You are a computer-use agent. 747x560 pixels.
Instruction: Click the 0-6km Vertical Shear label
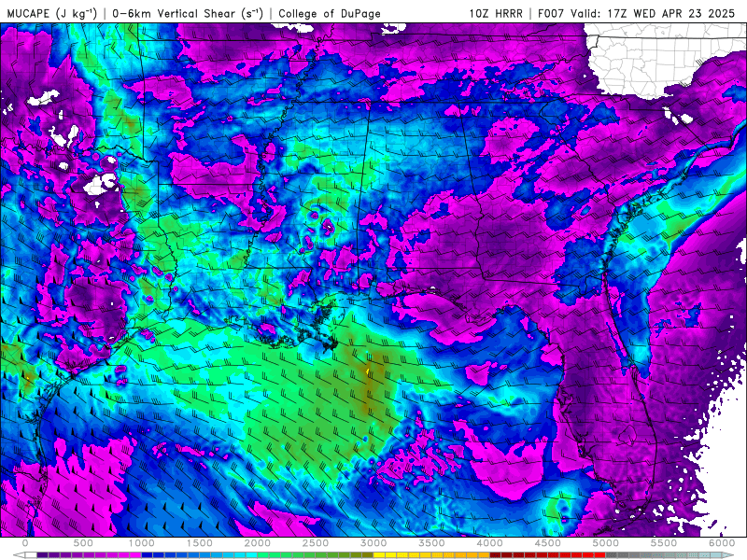click(188, 13)
